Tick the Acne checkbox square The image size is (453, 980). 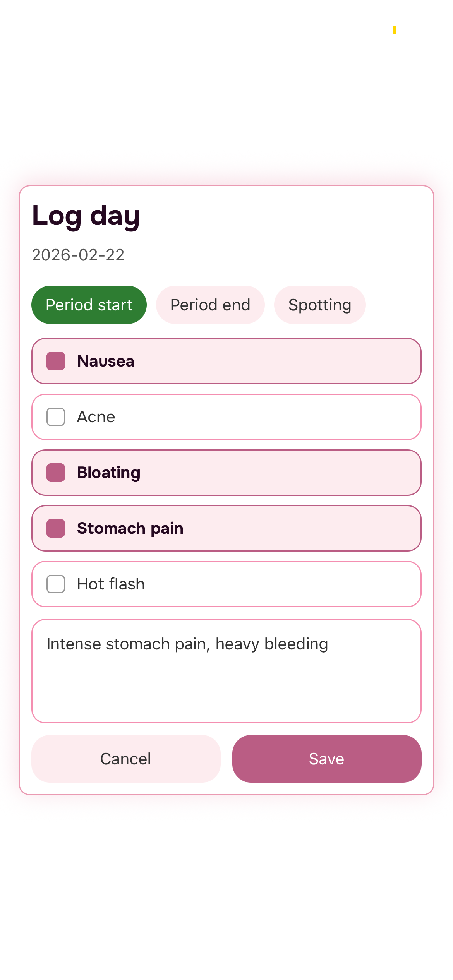[56, 417]
